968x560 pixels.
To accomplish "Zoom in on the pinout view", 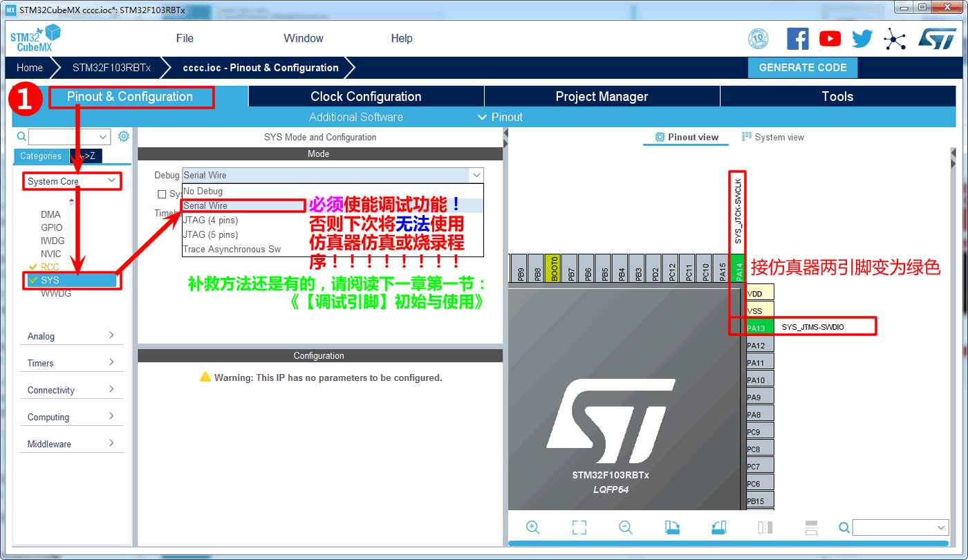I will pos(532,528).
